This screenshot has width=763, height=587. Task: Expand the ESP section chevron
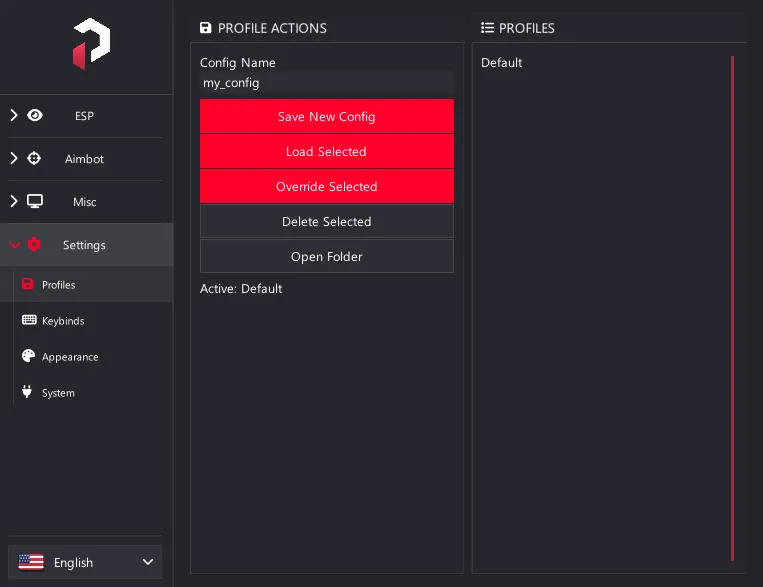coord(14,115)
